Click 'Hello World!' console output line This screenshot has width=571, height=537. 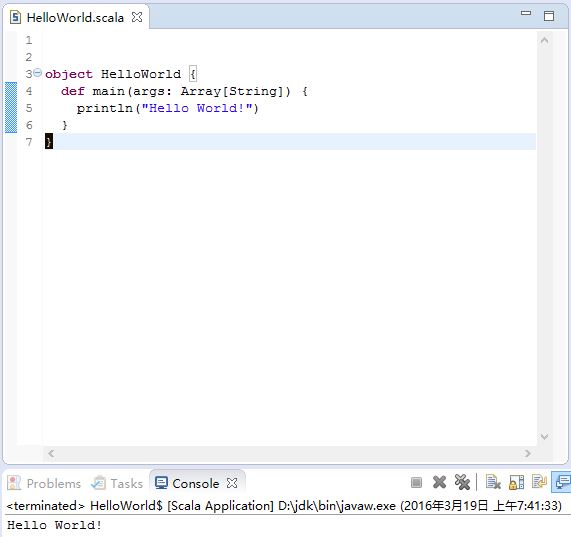tap(54, 525)
